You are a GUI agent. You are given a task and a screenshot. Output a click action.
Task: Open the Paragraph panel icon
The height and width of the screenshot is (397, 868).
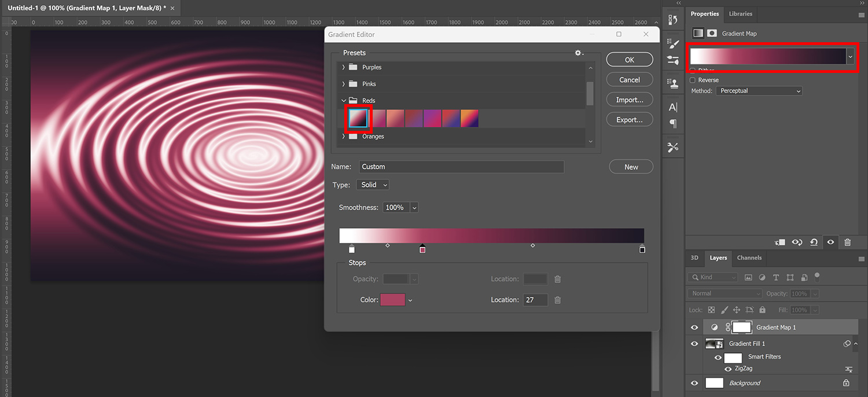pos(673,123)
